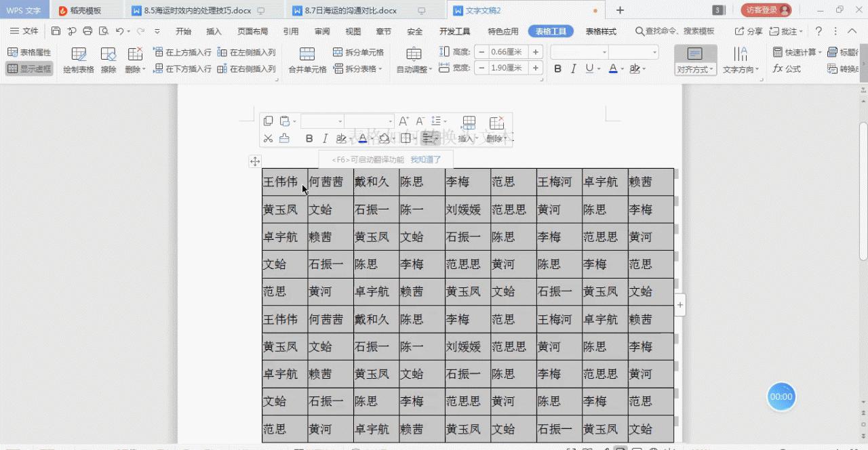
Task: Open 自动调整 auto-fit dropdown
Action: point(414,60)
